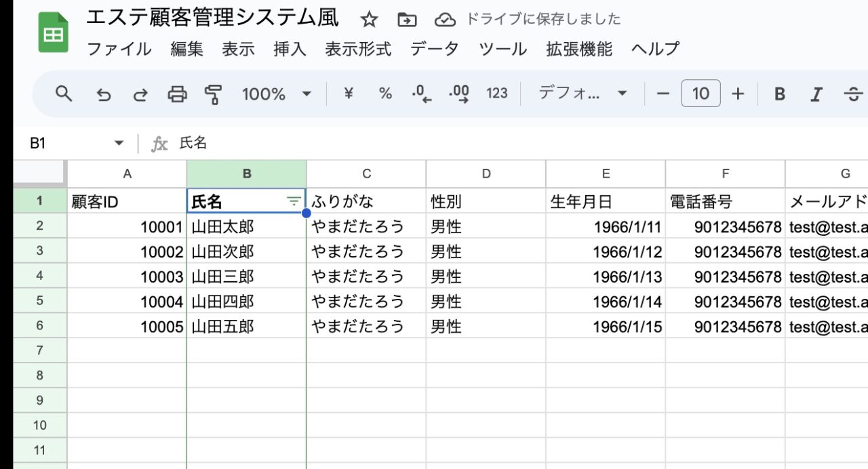The height and width of the screenshot is (469, 868).
Task: Open the search icon in toolbar
Action: coord(64,94)
